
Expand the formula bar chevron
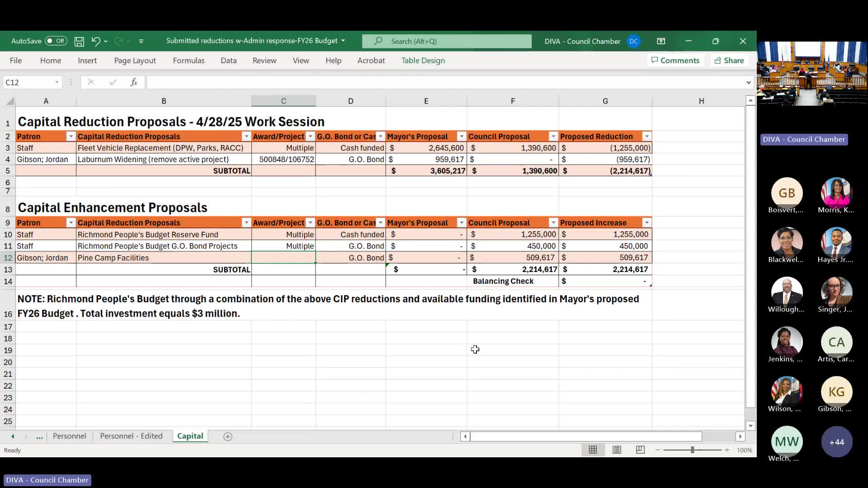(x=748, y=82)
